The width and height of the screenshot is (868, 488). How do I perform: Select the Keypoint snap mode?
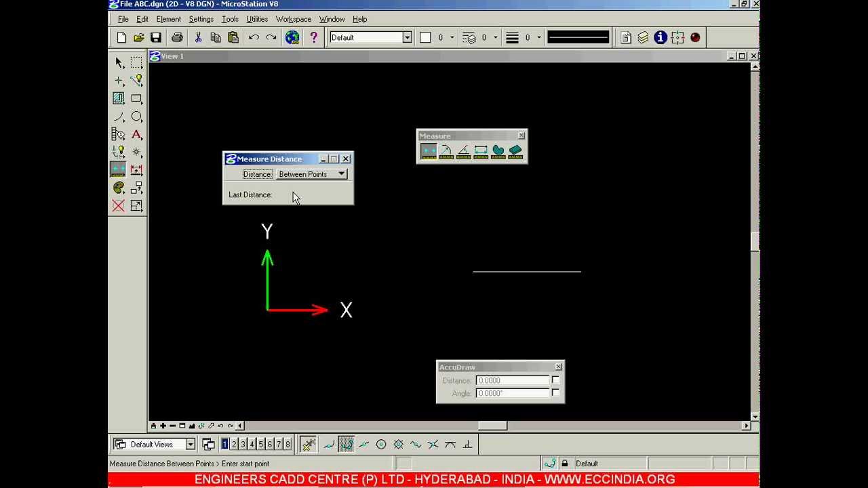346,445
